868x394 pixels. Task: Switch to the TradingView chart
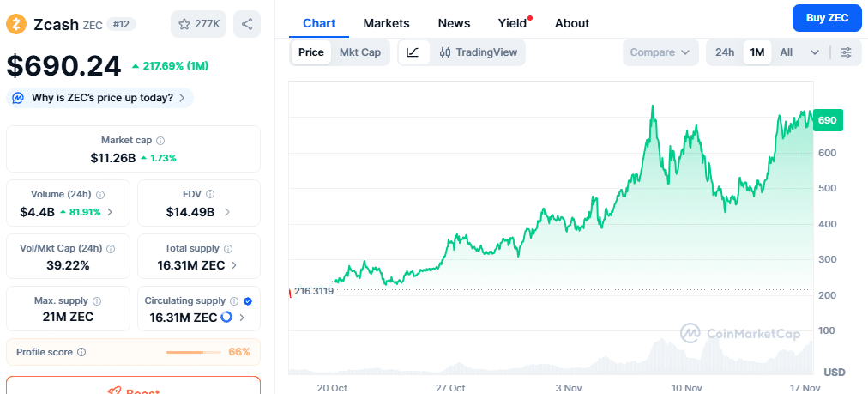pos(479,52)
